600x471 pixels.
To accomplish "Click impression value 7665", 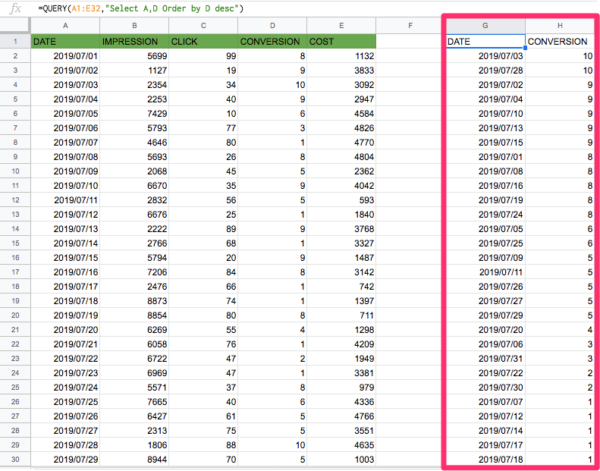I will [134, 402].
